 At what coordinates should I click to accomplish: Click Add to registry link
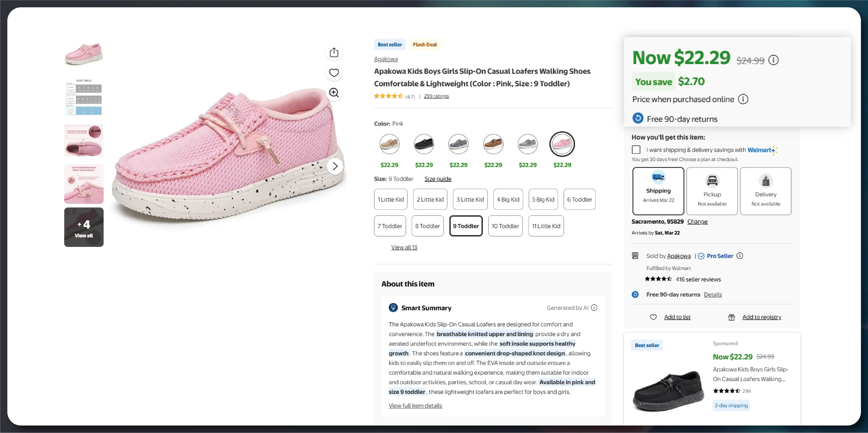click(x=762, y=317)
